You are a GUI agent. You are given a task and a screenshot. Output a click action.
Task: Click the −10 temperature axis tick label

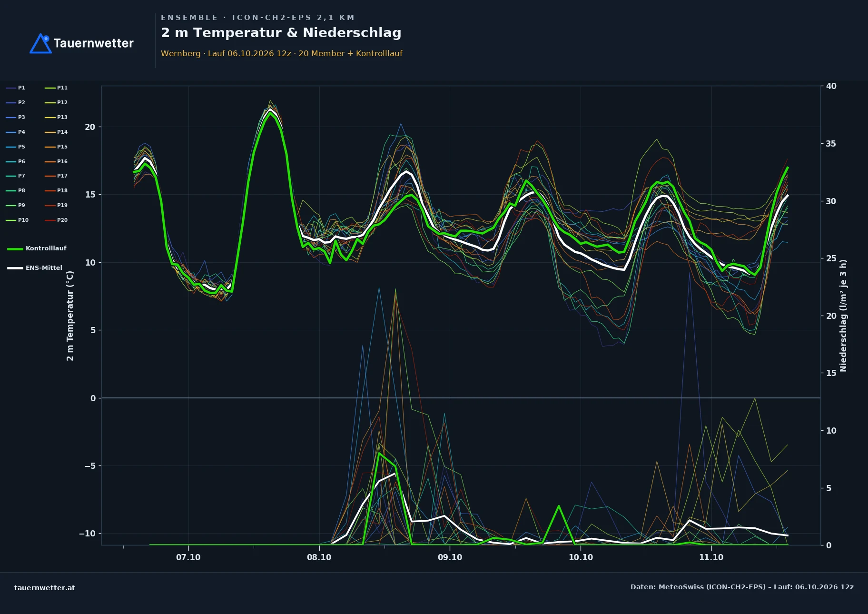click(87, 534)
